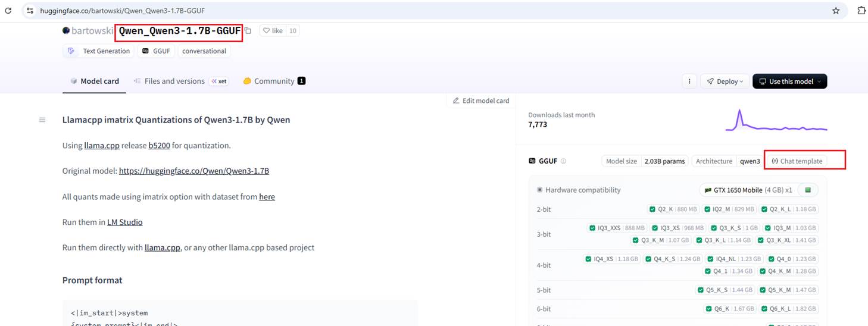Select the Q4_K_S 1.24 GB quant

(673, 259)
